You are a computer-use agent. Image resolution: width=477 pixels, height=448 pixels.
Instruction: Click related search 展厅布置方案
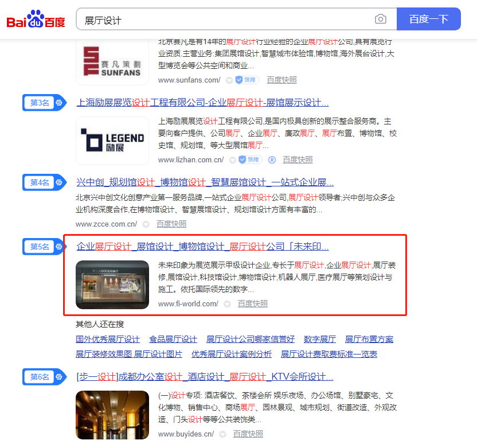pyautogui.click(x=369, y=339)
